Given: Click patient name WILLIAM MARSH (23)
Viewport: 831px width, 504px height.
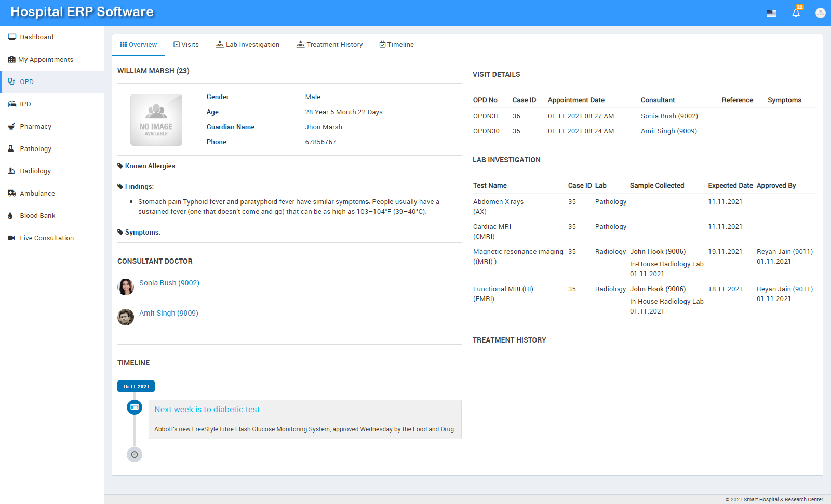Looking at the screenshot, I should coord(153,71).
